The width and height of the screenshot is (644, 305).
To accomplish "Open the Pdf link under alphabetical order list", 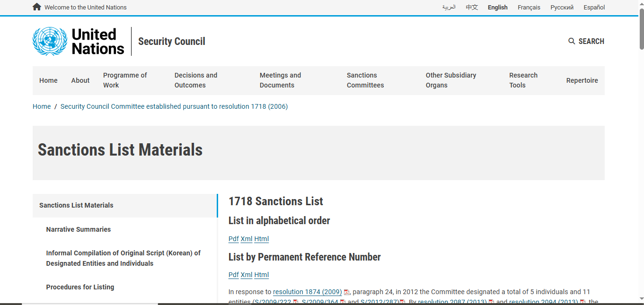I will click(233, 239).
